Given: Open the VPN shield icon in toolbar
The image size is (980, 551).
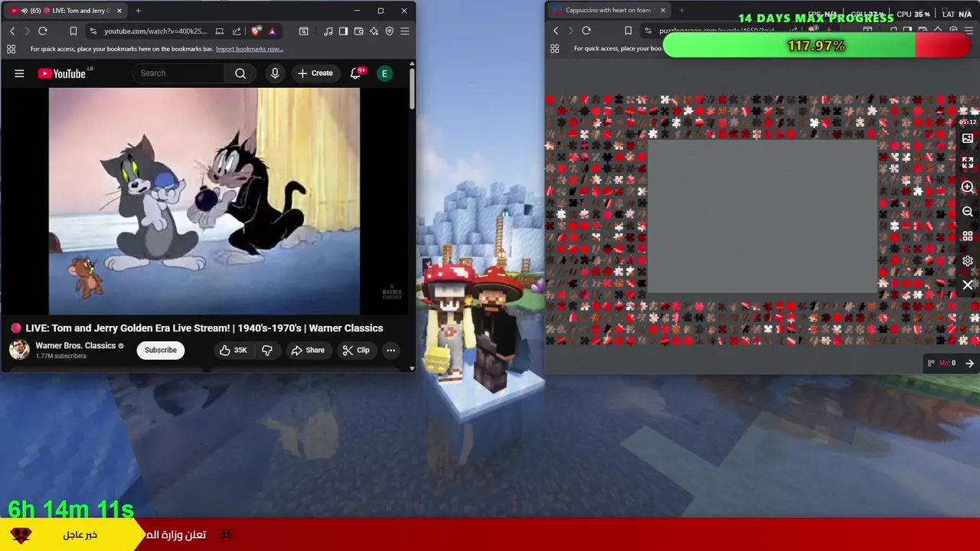Looking at the screenshot, I should point(389,31).
